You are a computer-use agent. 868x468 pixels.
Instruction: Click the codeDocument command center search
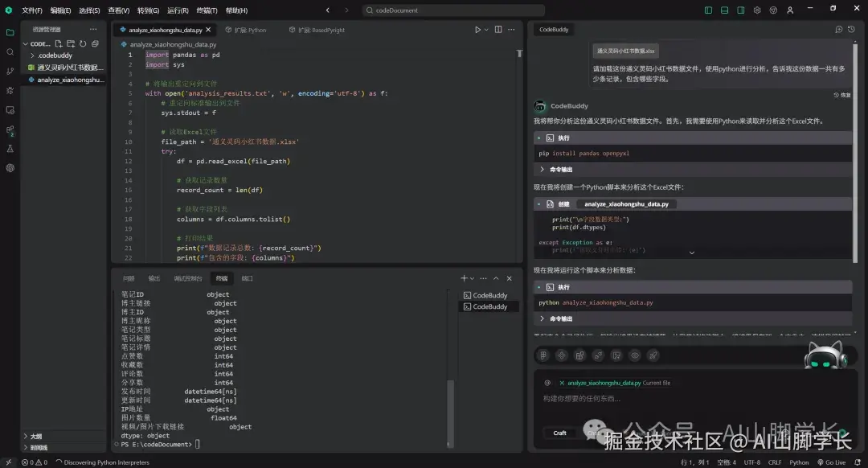(x=452, y=10)
